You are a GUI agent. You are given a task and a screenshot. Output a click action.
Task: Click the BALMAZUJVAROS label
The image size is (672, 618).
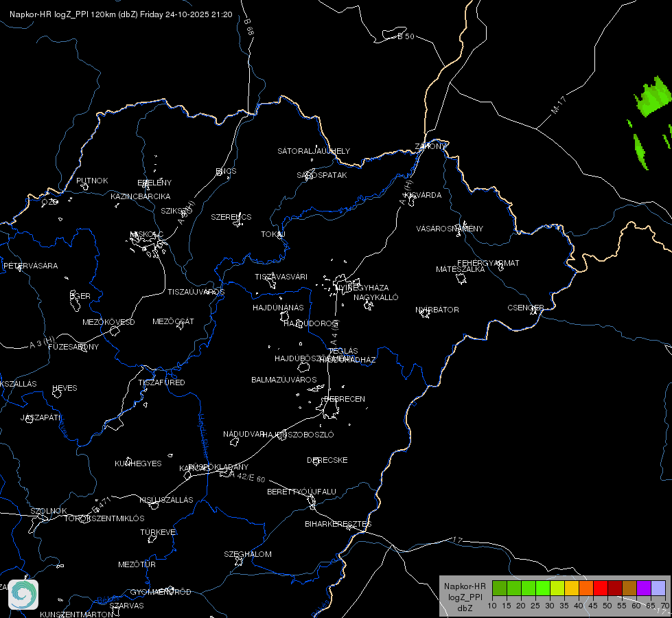pos(283,380)
